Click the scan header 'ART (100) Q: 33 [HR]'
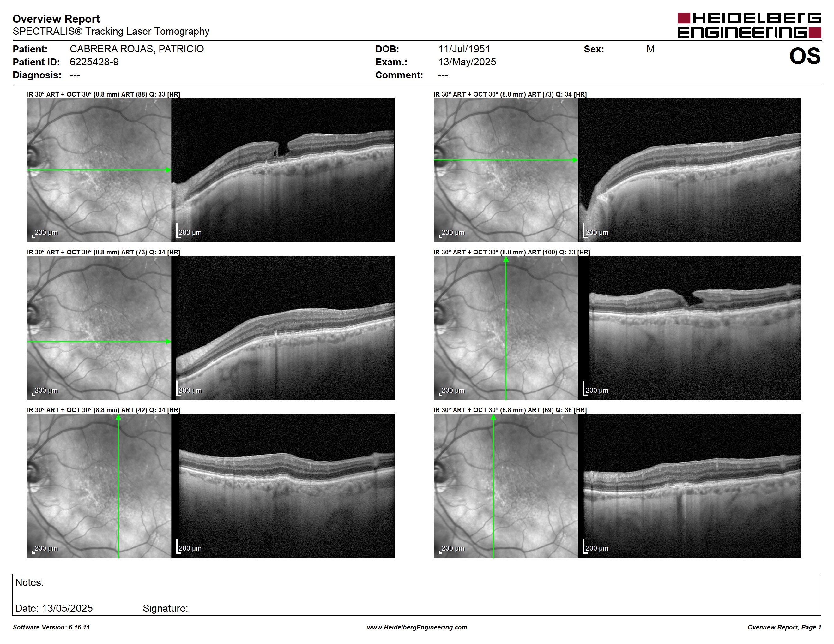The image size is (834, 644). [x=559, y=252]
